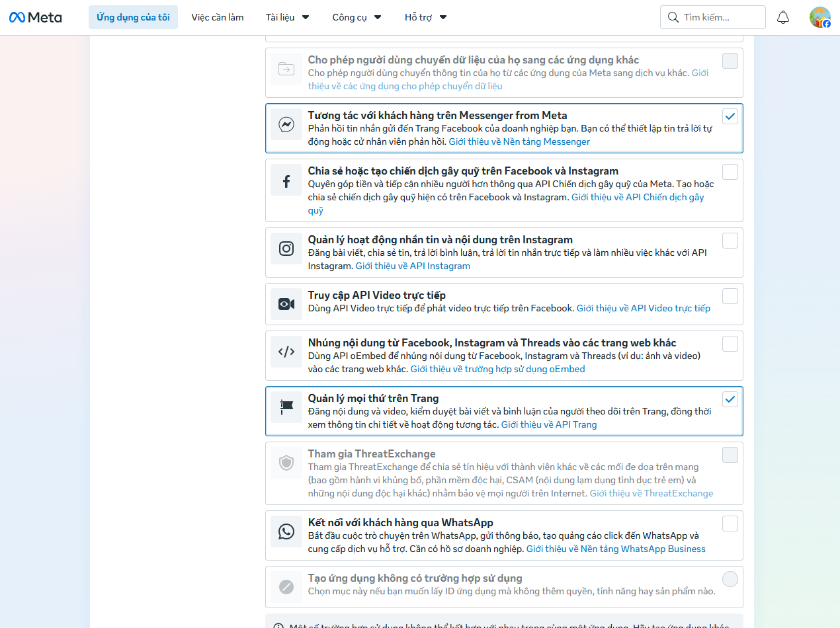
Task: Open Giới thiệu về ThreatExchange link
Action: point(651,493)
